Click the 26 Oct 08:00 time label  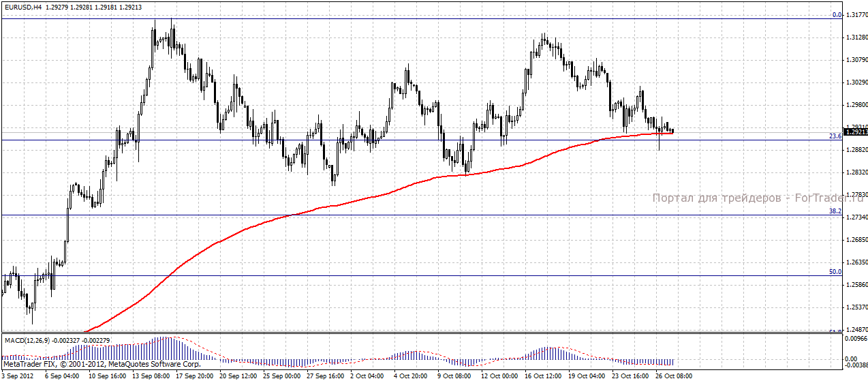(675, 376)
